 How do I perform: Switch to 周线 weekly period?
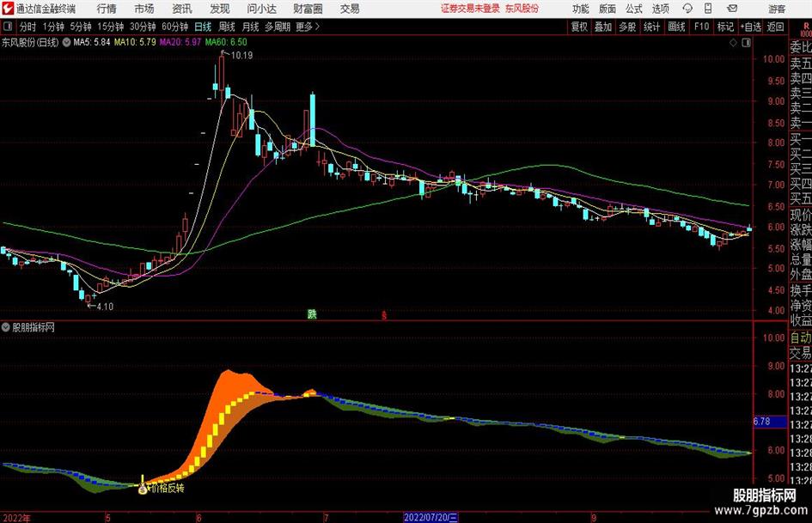pyautogui.click(x=227, y=27)
